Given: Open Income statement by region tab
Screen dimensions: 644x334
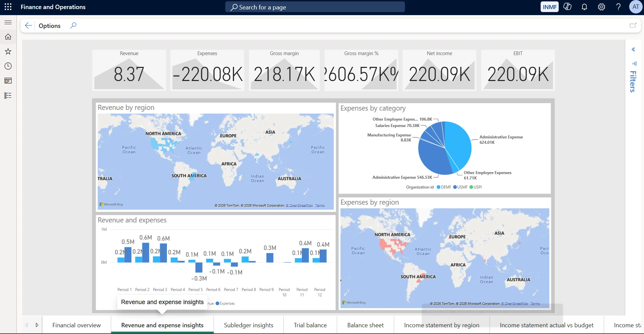Looking at the screenshot, I should click(x=442, y=325).
